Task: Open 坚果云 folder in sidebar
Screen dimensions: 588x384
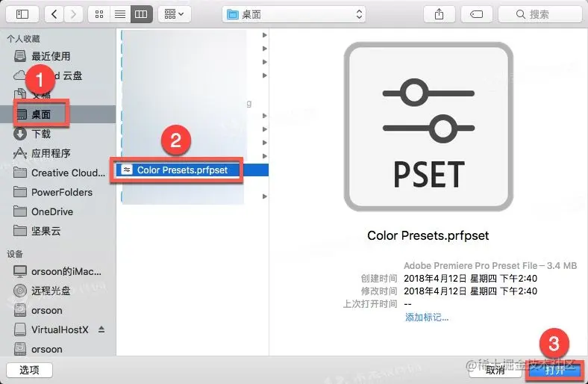Action: click(58, 231)
